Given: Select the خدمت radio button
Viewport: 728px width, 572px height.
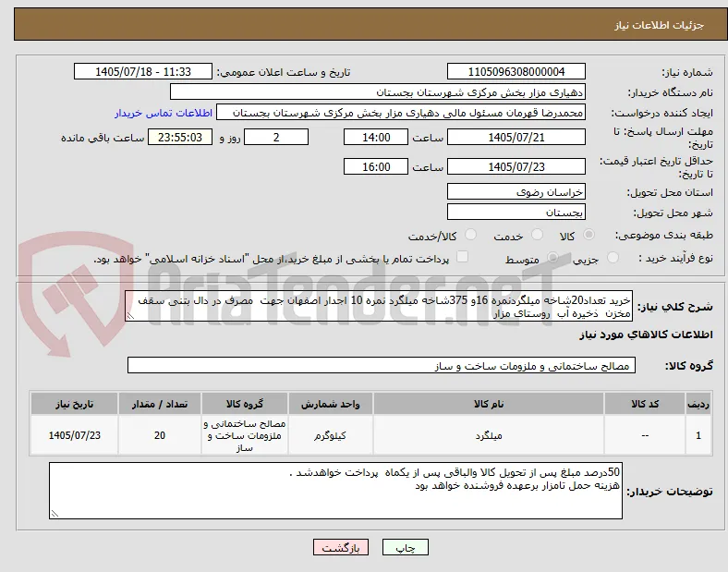Looking at the screenshot, I should point(537,235).
